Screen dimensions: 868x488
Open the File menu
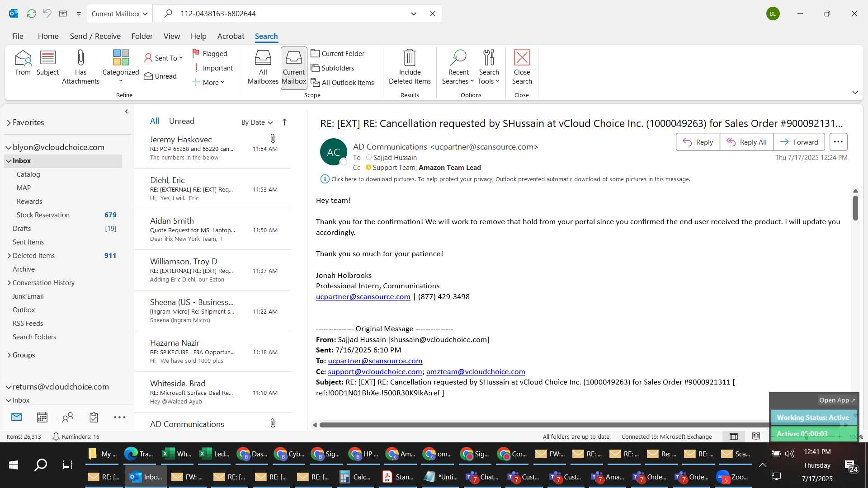(x=18, y=36)
